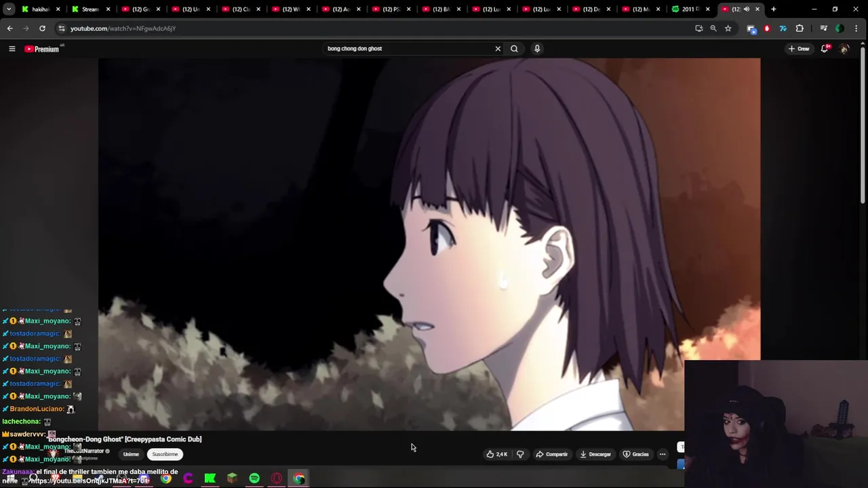Mute the active tab via its speaker icon
Viewport: 868px width, 488px height.
click(x=747, y=9)
